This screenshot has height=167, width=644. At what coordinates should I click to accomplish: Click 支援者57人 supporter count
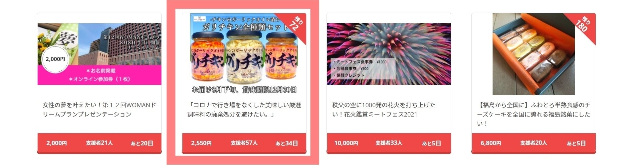(244, 143)
